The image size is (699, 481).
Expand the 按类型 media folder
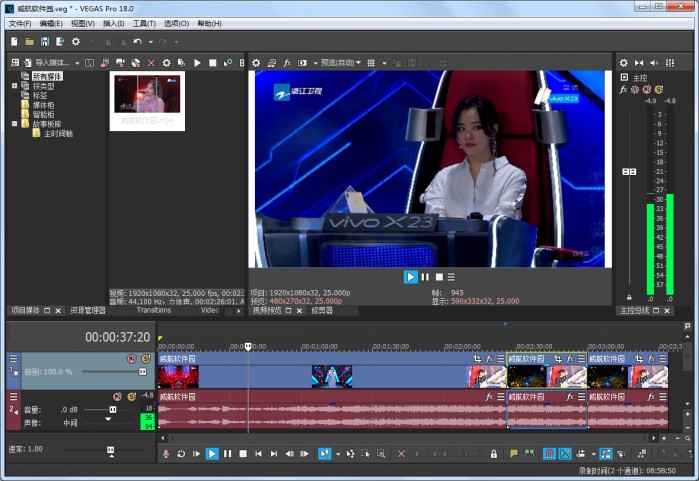coord(14,86)
